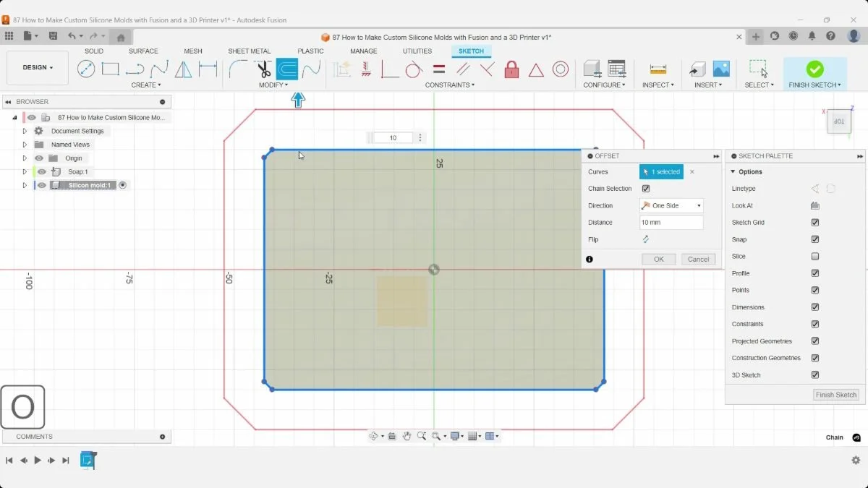Expand the Document Settings node
The image size is (868, 488).
25,132
